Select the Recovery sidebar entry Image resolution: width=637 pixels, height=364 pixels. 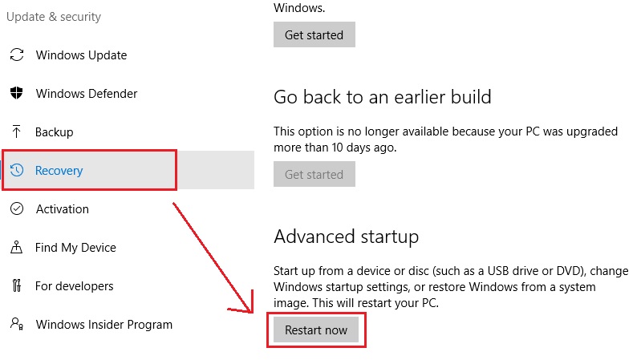(59, 171)
